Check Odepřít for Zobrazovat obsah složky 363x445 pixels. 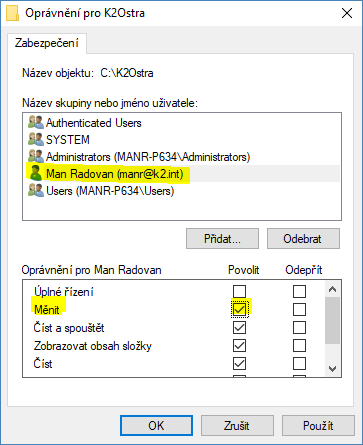coord(299,345)
